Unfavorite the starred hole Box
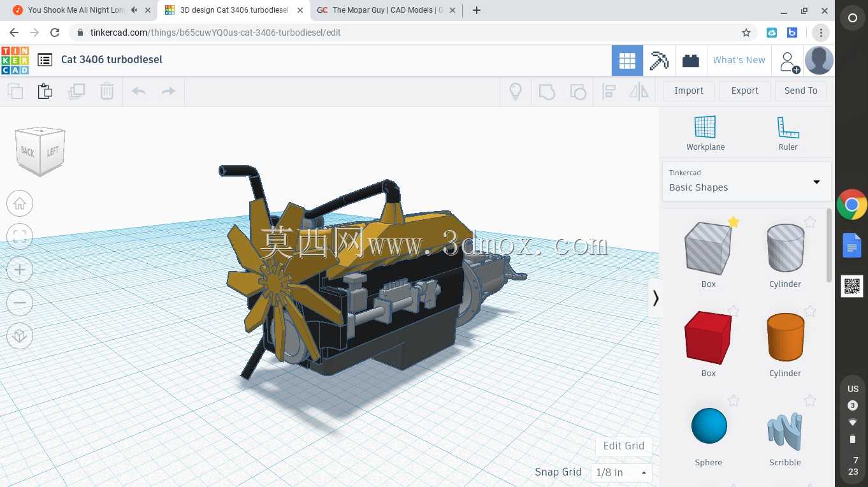The width and height of the screenshot is (868, 487). 734,222
